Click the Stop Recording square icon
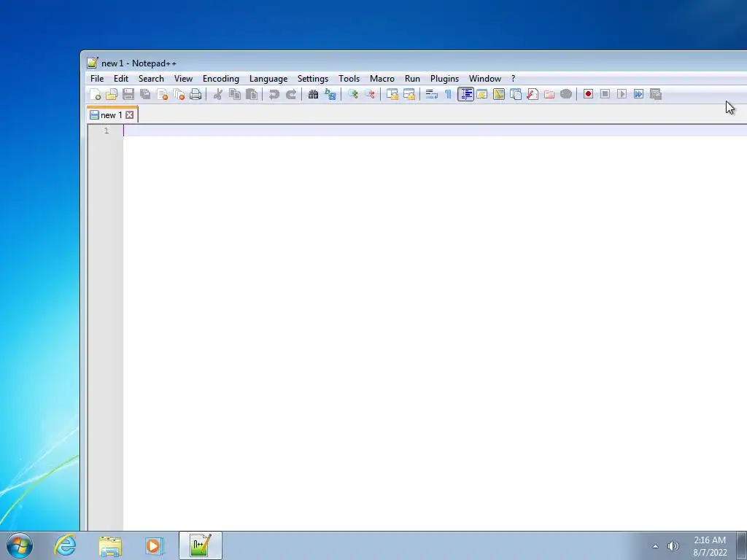This screenshot has height=560, width=747. 605,94
